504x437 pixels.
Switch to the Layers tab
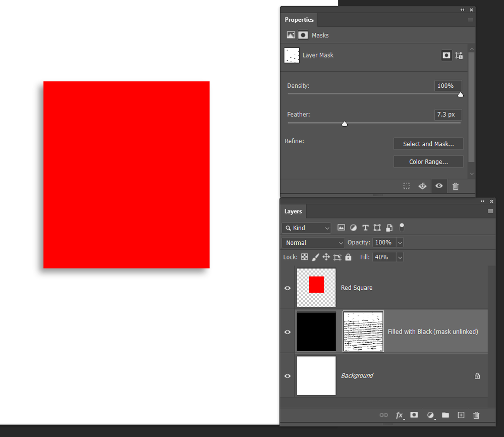point(293,211)
